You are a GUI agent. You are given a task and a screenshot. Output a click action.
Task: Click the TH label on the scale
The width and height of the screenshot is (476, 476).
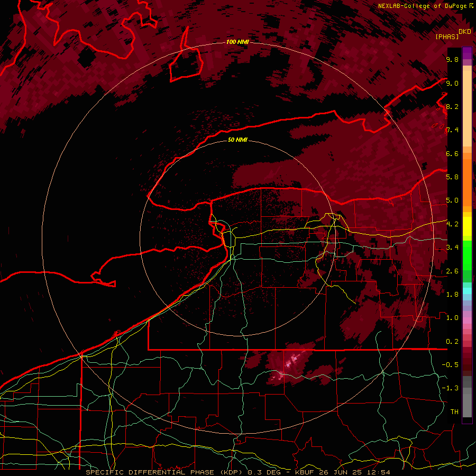tap(454, 411)
